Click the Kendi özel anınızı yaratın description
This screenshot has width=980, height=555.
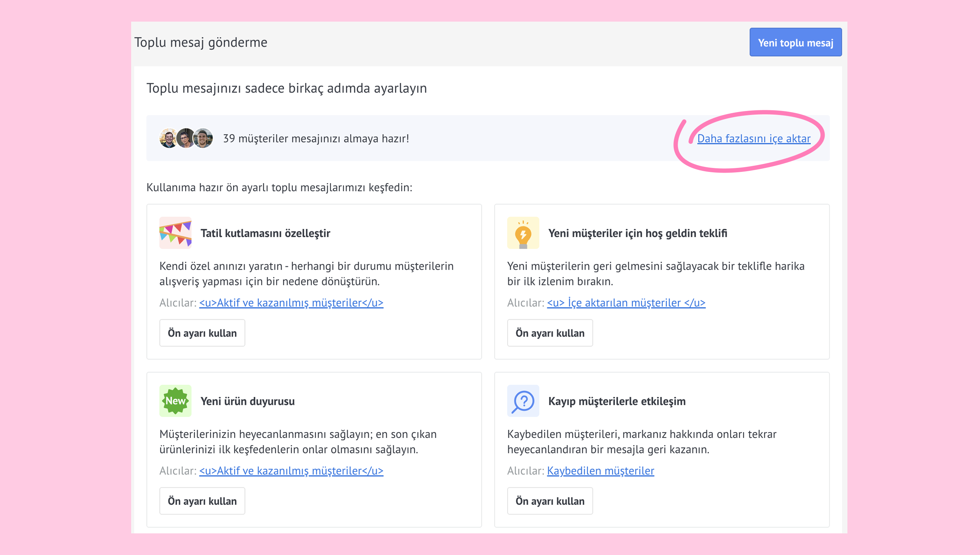[x=306, y=274]
